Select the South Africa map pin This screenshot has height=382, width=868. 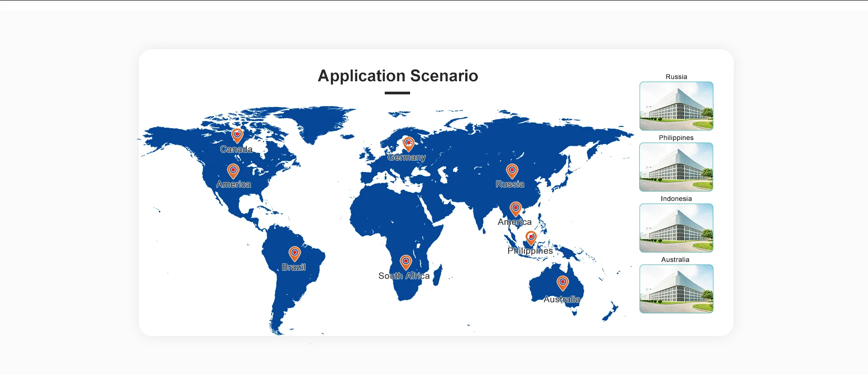coord(406,262)
